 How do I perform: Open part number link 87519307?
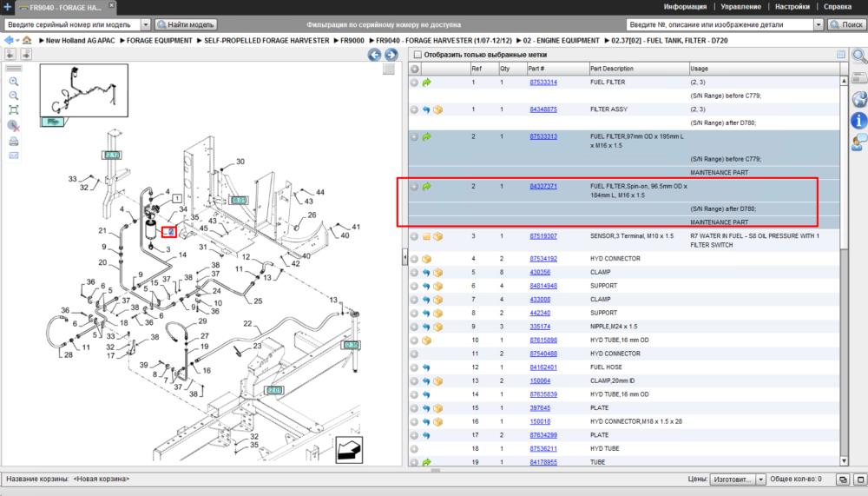pos(543,236)
